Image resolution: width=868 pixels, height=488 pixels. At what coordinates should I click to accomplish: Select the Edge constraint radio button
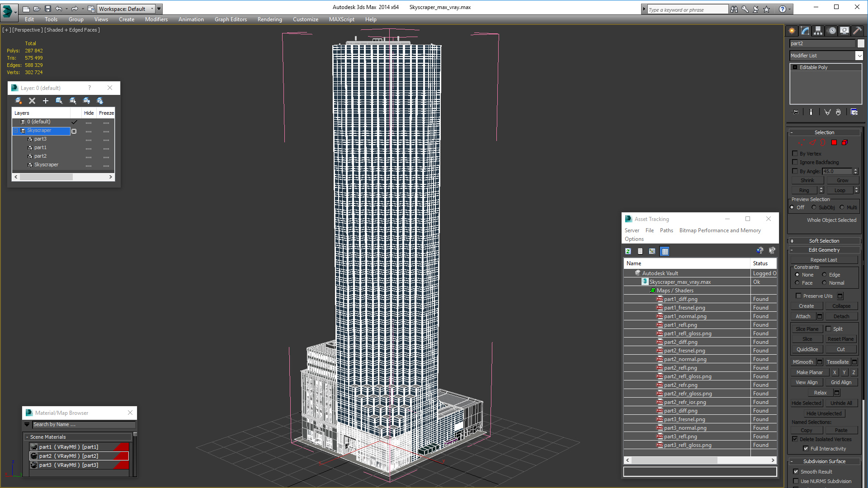[x=825, y=275]
